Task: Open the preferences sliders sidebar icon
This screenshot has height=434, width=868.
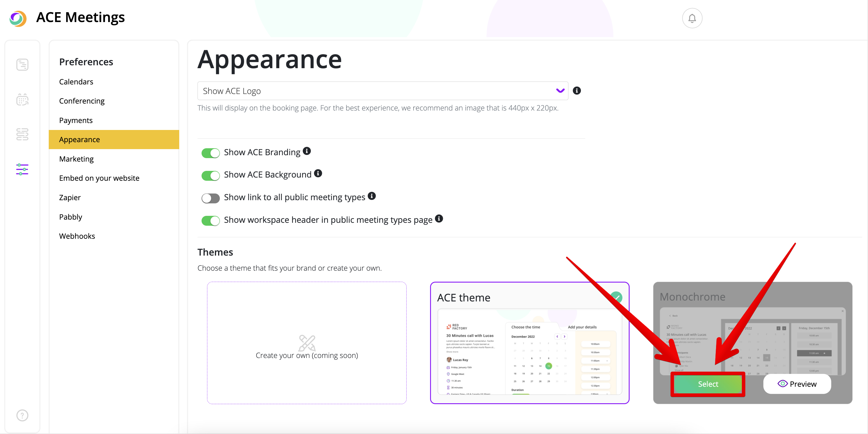Action: point(22,169)
